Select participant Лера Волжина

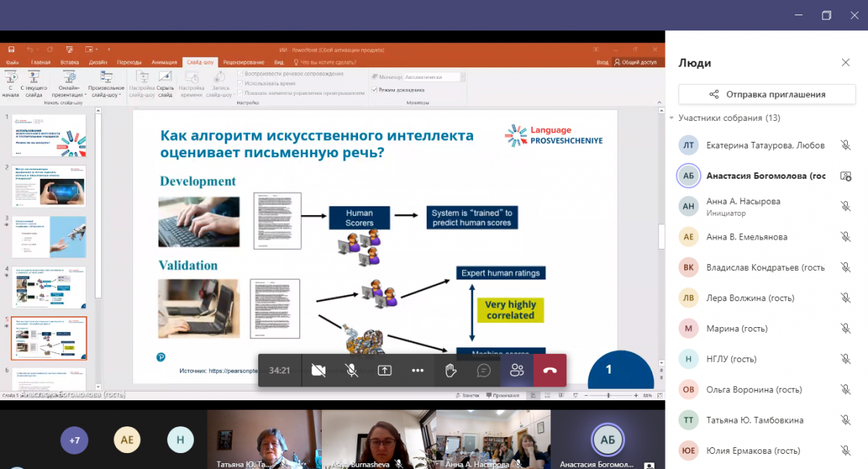point(766,297)
